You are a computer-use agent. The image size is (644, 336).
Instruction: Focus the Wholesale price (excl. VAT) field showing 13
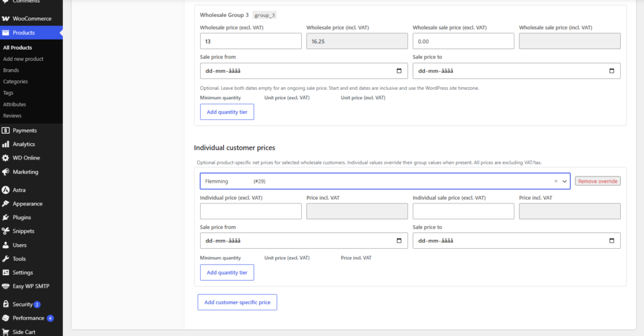coord(250,41)
